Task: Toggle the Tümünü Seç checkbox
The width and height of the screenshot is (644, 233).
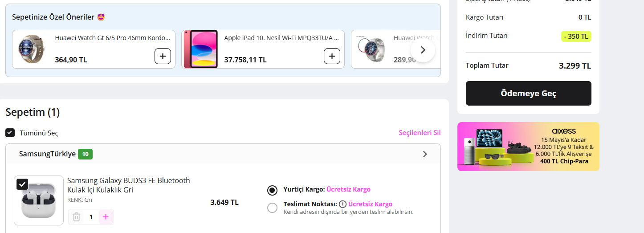Action: [x=10, y=133]
